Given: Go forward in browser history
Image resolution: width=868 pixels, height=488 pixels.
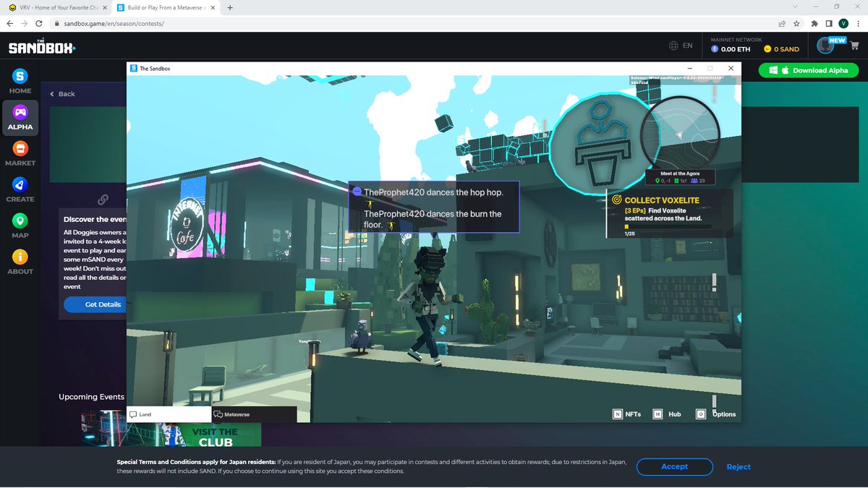Looking at the screenshot, I should 25,23.
